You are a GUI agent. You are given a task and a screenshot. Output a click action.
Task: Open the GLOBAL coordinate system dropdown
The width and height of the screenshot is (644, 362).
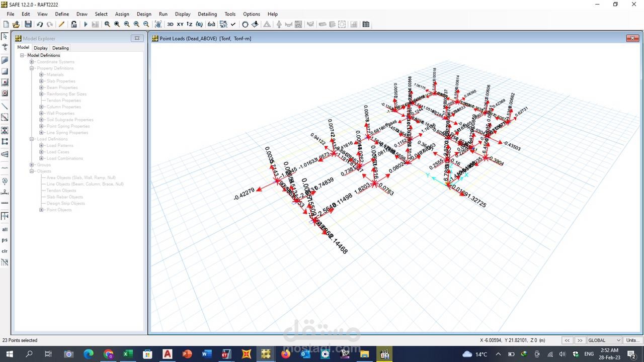click(x=604, y=340)
